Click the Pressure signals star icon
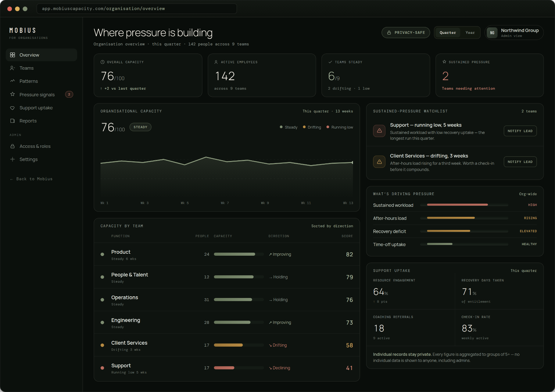This screenshot has height=392, width=555. point(13,94)
